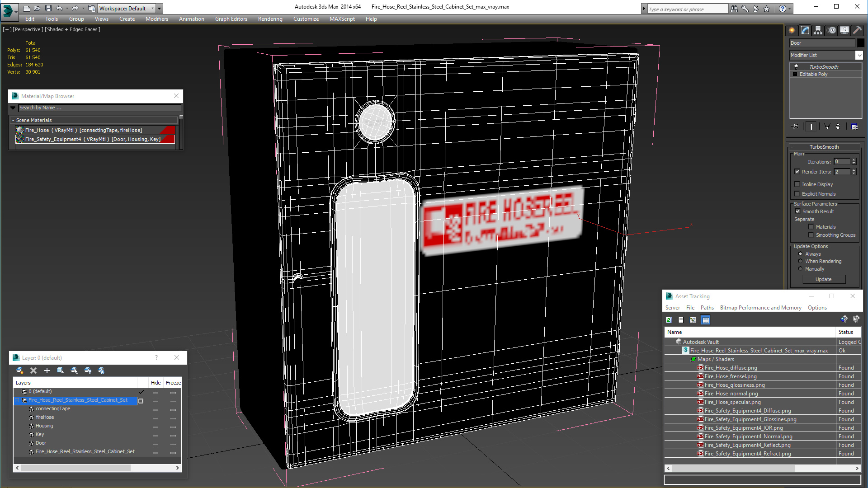Enable Separate by Materials checkbox
868x488 pixels.
(811, 227)
